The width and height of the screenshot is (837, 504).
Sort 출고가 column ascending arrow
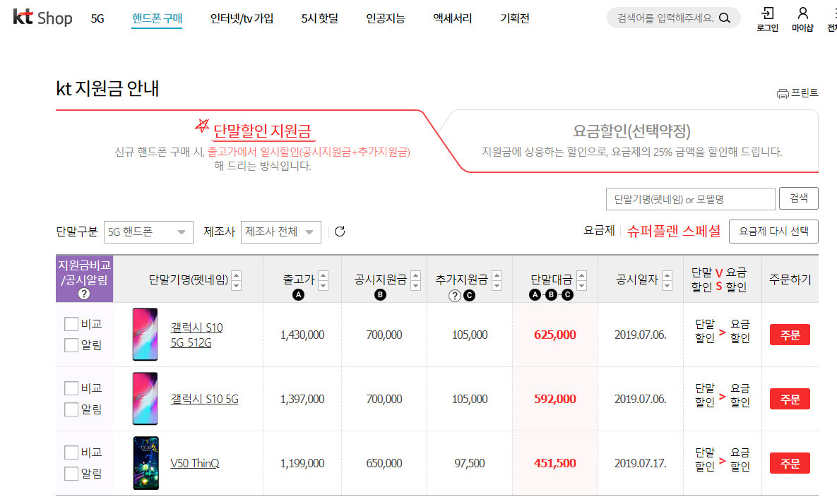pyautogui.click(x=323, y=275)
